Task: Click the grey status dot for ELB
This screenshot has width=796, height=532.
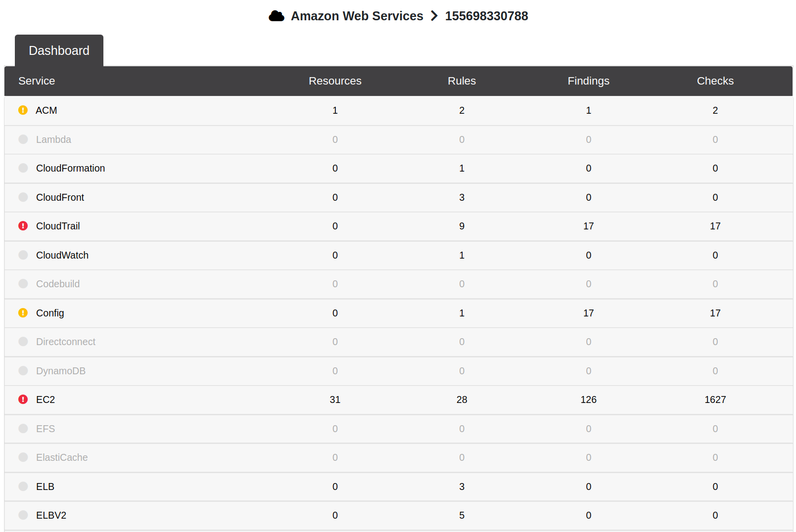Action: coord(23,487)
